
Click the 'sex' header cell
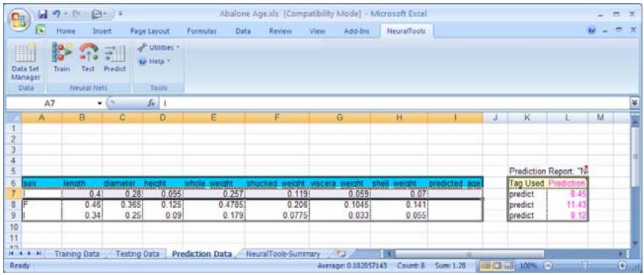coord(41,183)
